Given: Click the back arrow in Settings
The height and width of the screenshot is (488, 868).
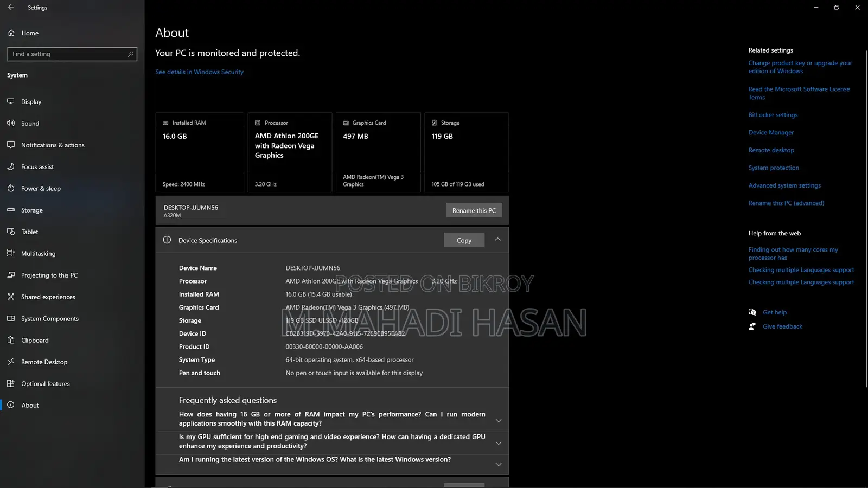Looking at the screenshot, I should point(11,7).
